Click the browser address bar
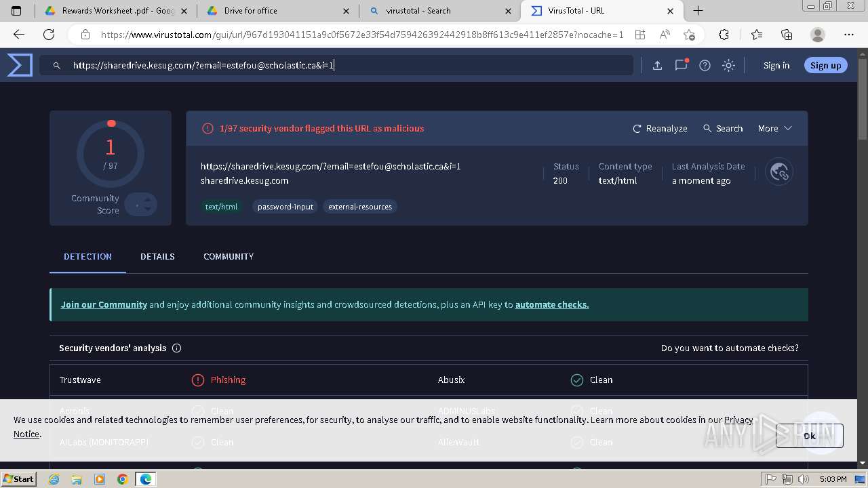The height and width of the screenshot is (488, 868). tap(361, 35)
